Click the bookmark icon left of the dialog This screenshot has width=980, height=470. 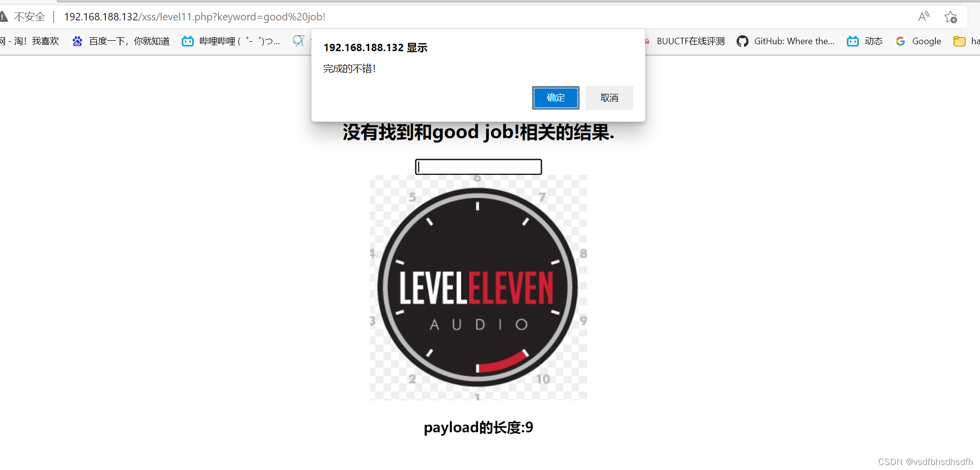coord(298,41)
